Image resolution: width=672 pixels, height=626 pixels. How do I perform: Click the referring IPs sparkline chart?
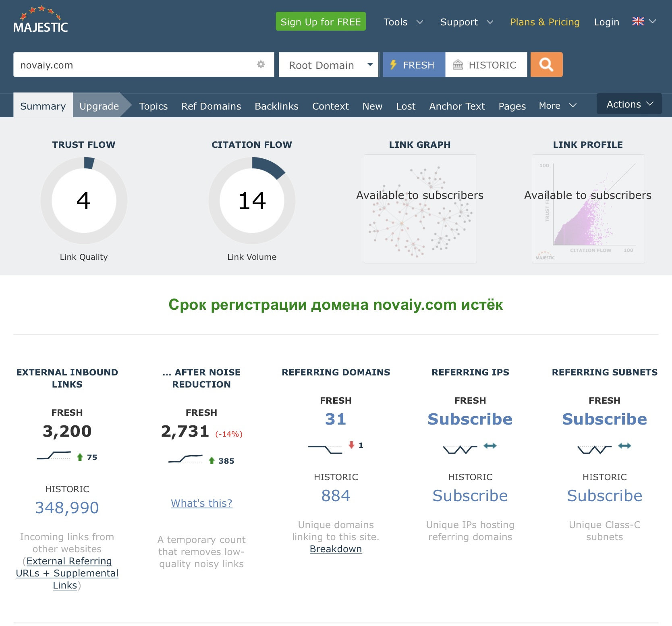coord(460,449)
